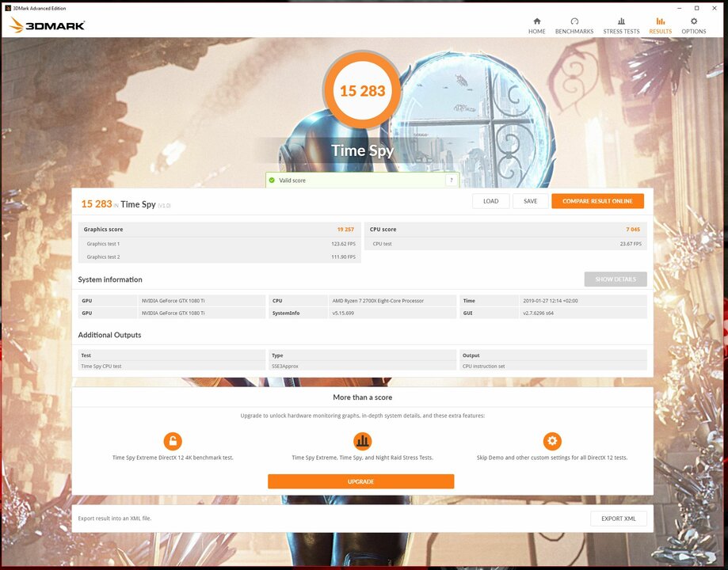728x570 pixels.
Task: Open the Benchmarks tab
Action: (574, 26)
